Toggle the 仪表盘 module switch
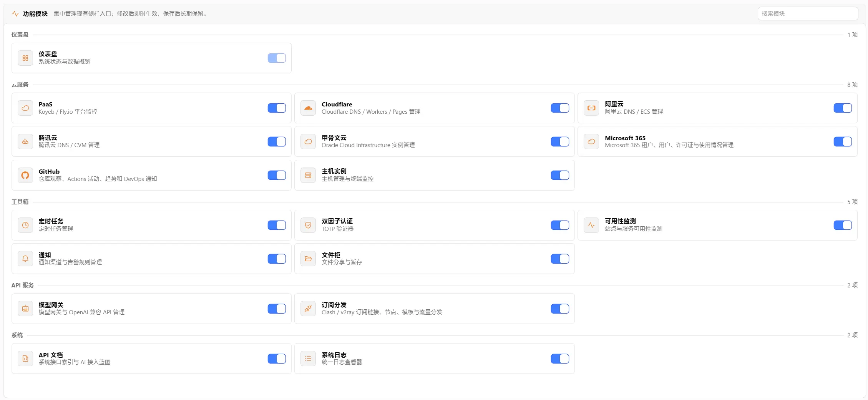 [277, 58]
